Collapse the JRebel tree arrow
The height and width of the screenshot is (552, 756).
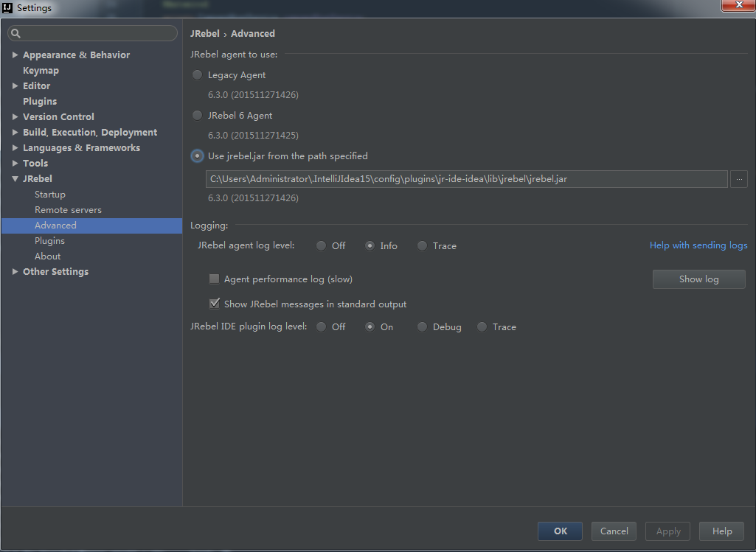pos(15,178)
